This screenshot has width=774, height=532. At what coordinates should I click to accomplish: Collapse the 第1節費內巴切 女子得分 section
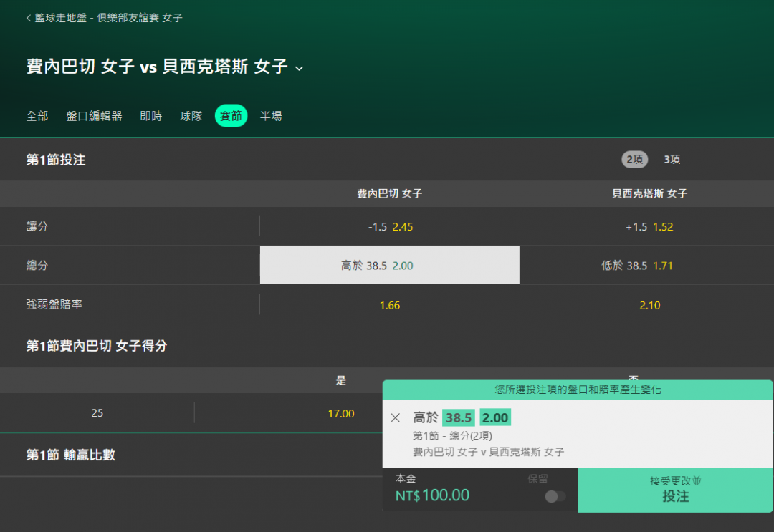[x=387, y=346]
